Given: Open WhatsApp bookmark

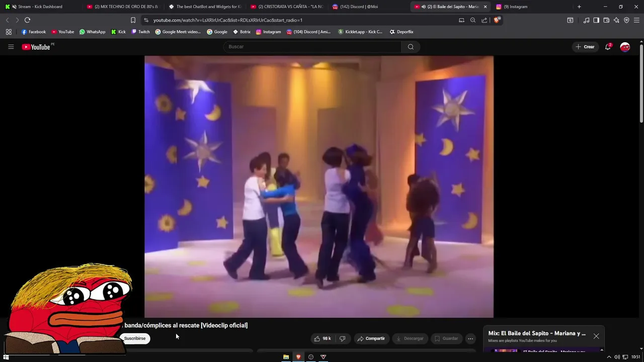Looking at the screenshot, I should pyautogui.click(x=93, y=32).
